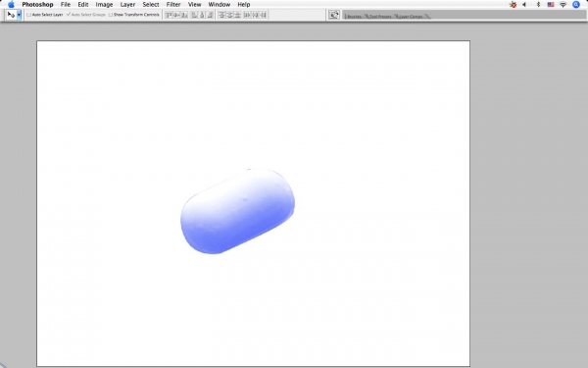The height and width of the screenshot is (368, 588).
Task: Switch to the Brushes palette tab
Action: (x=354, y=17)
